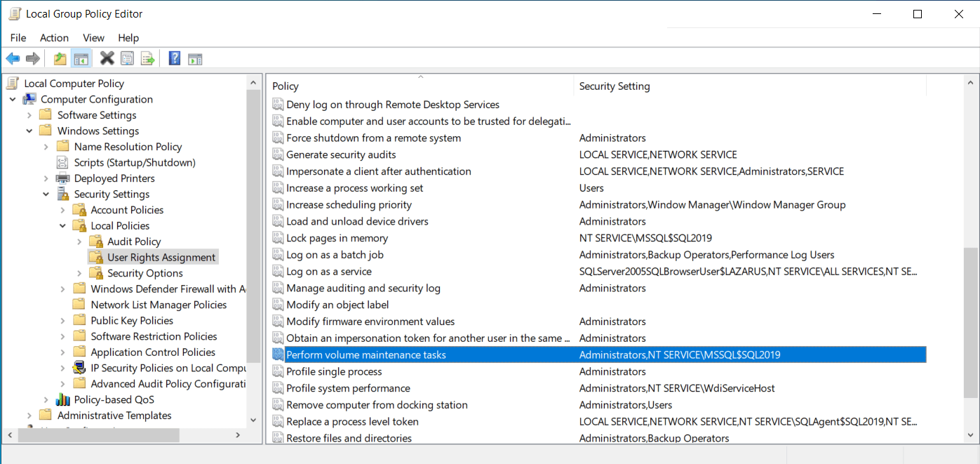Open the Lock pages in memory policy
Screen dimensions: 980x464
coord(336,237)
